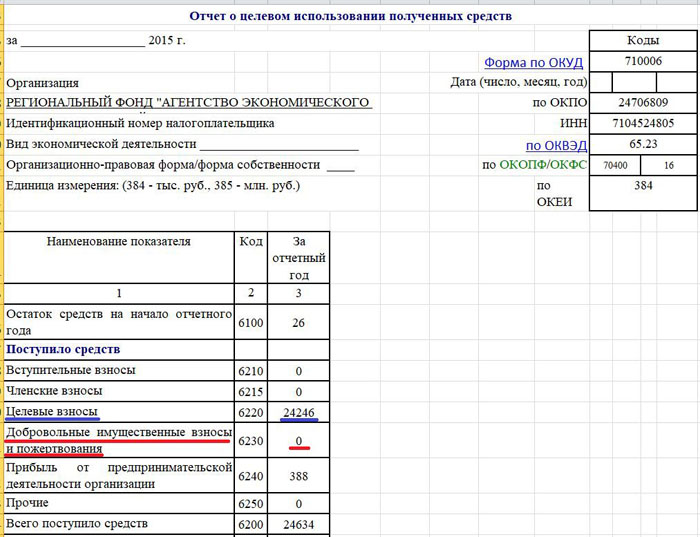Click the "Поступило средств" section heading
Screen dimensions: 700x537
click(x=63, y=349)
